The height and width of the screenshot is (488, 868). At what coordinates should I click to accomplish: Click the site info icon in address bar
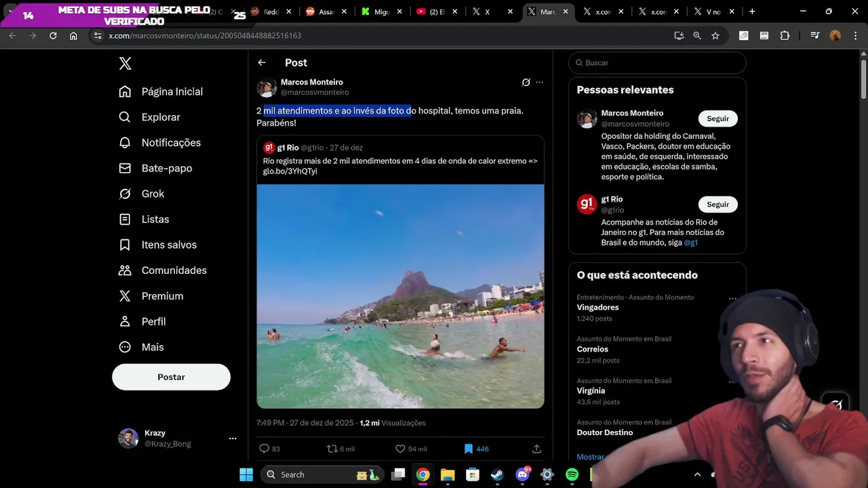[97, 36]
